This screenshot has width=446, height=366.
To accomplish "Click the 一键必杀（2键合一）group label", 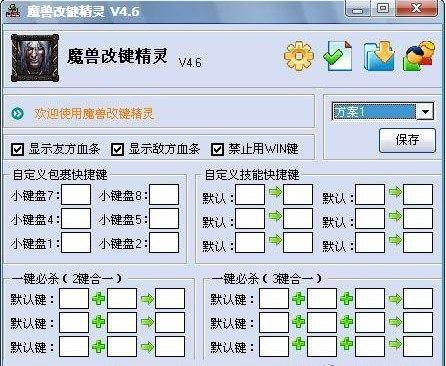I will click(x=67, y=278).
